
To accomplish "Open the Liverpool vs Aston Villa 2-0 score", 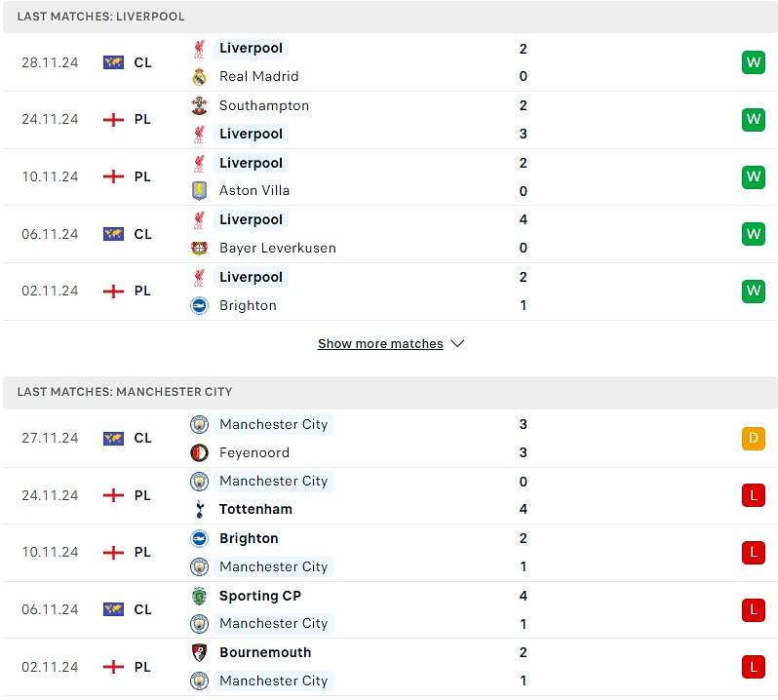I will tap(523, 177).
